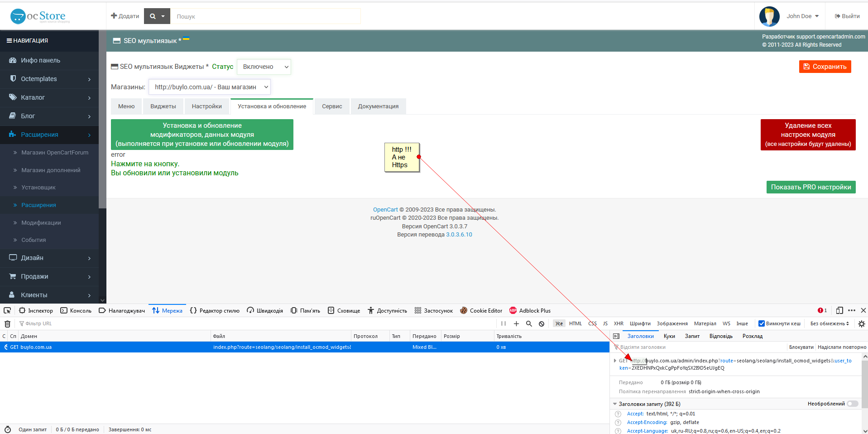Click Показать PRO настройки button
The height and width of the screenshot is (434, 868).
click(811, 187)
